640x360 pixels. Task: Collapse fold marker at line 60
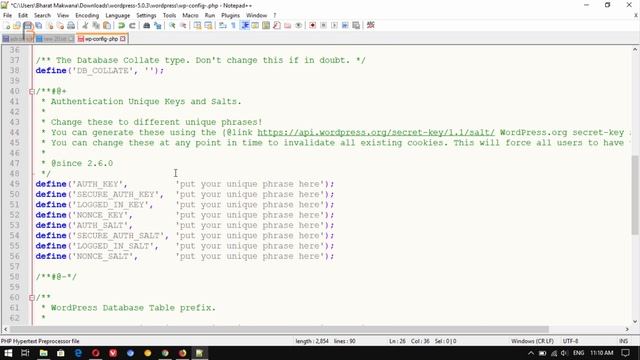click(x=32, y=298)
